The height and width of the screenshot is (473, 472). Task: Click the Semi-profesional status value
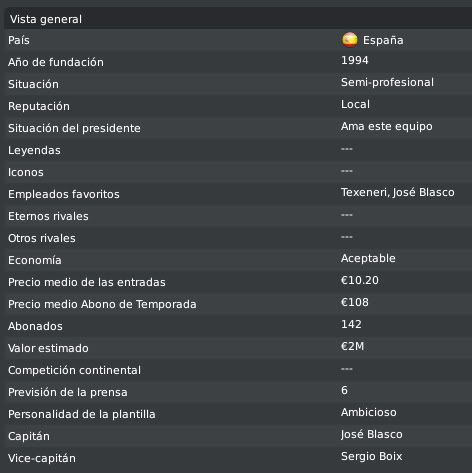(387, 82)
